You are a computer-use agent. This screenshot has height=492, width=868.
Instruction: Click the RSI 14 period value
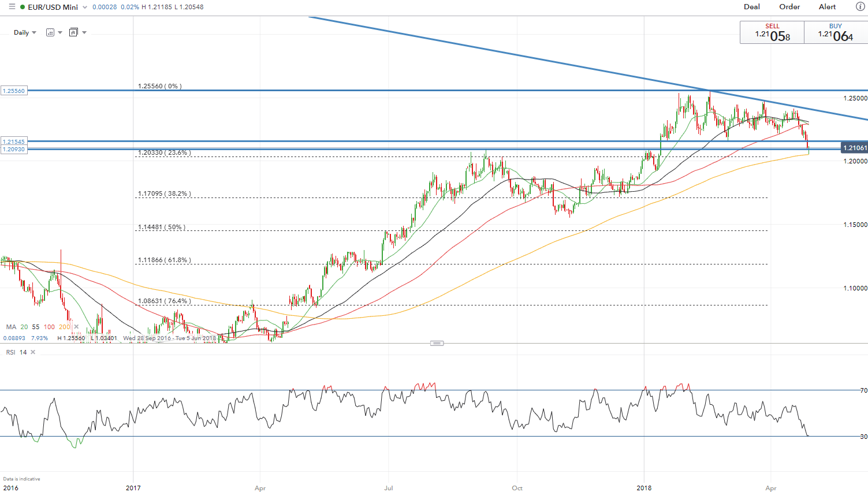tap(23, 352)
